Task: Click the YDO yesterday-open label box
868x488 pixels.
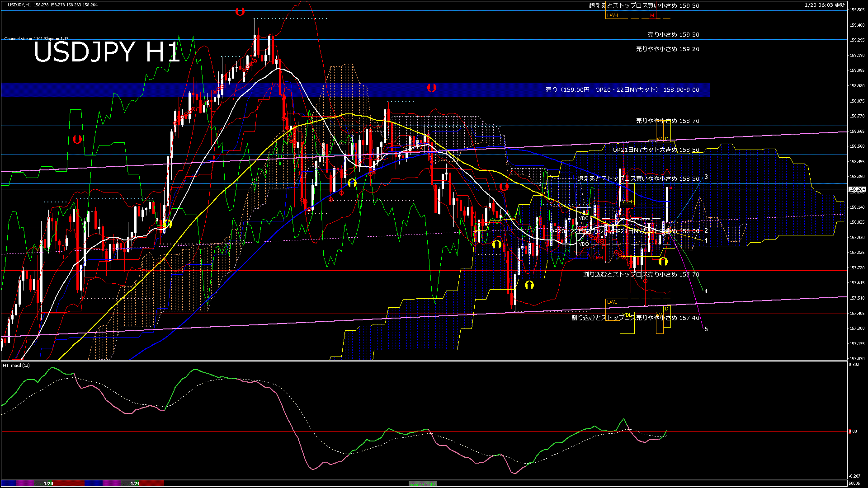Action: (584, 244)
